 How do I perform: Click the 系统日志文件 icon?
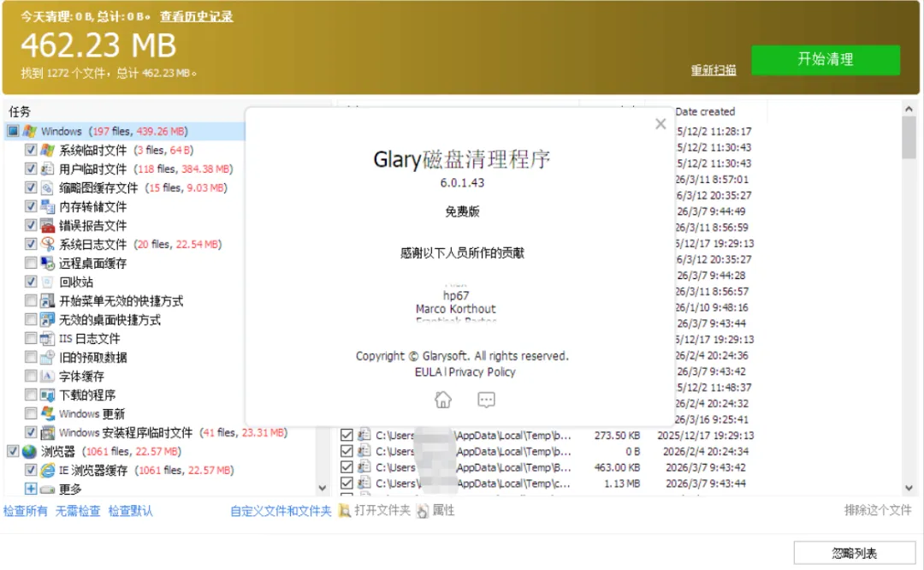48,244
